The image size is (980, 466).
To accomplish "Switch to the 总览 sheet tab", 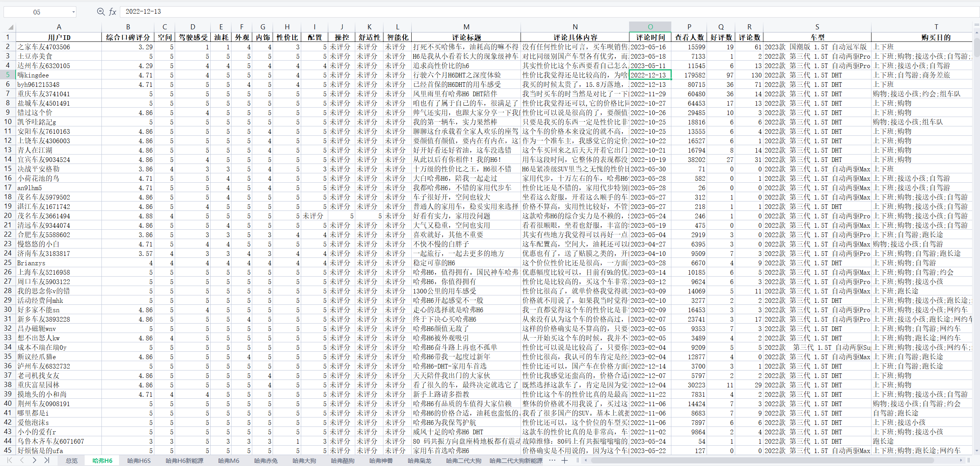I will (x=71, y=461).
